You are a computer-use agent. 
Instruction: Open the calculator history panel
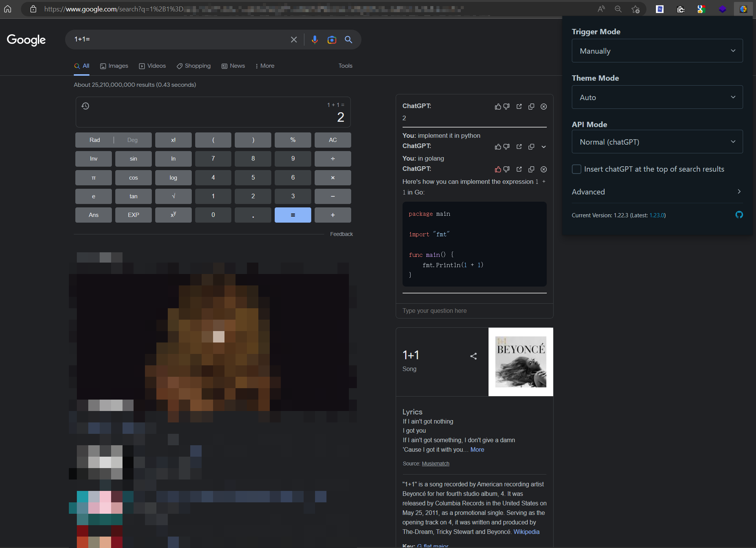pyautogui.click(x=85, y=106)
